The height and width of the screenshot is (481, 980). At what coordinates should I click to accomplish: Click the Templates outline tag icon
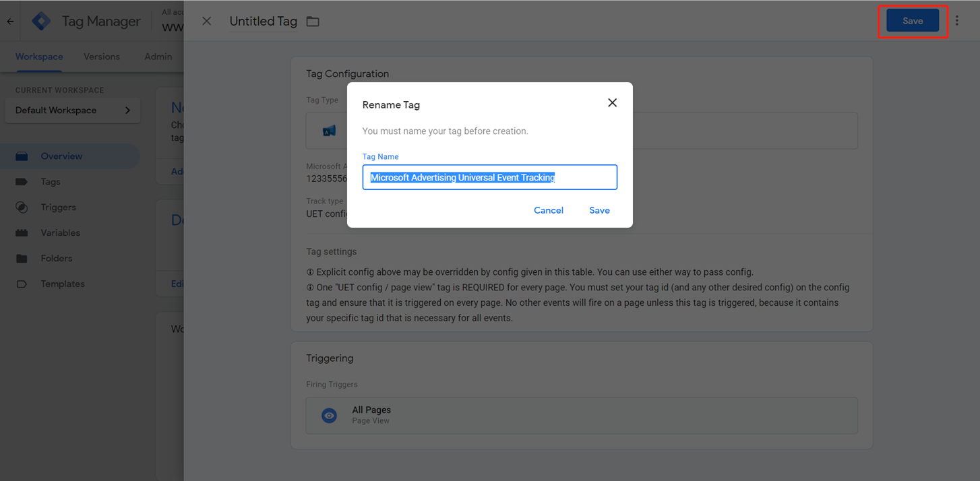point(22,284)
